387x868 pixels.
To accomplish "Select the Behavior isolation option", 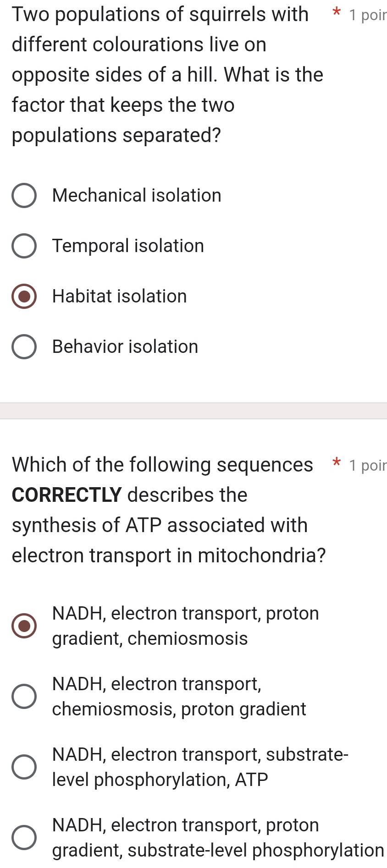I will 25,346.
